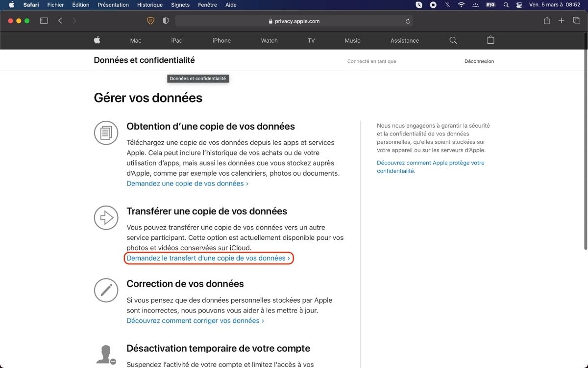Click the pencil icon beside Correction

[x=106, y=290]
